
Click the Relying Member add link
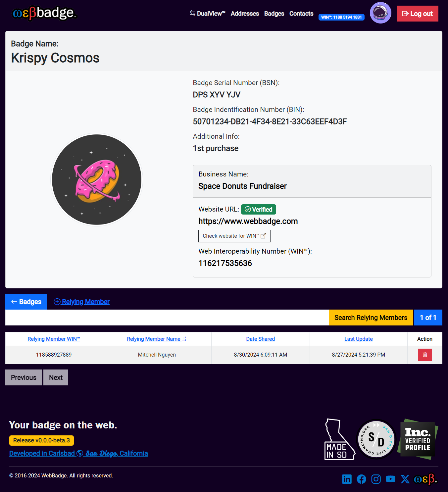82,302
